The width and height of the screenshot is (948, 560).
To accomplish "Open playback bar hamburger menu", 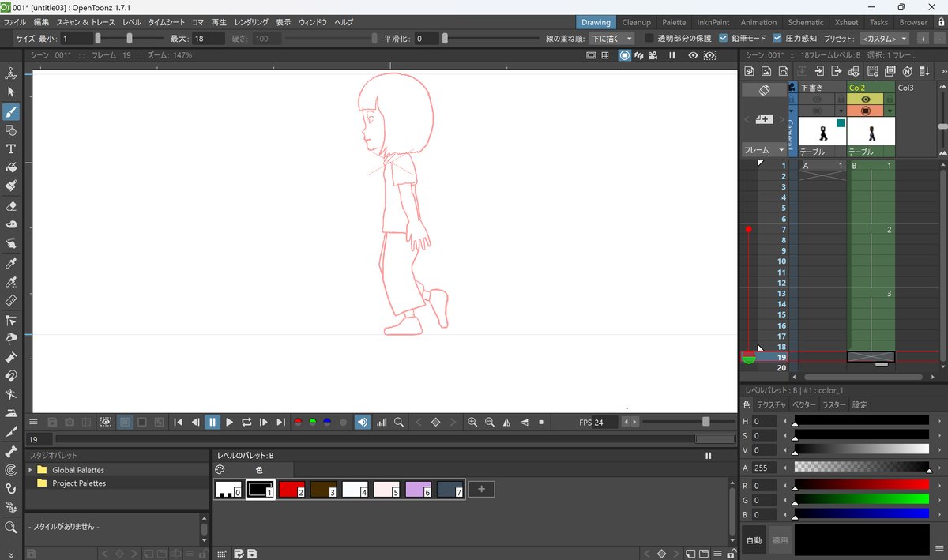I will click(34, 423).
